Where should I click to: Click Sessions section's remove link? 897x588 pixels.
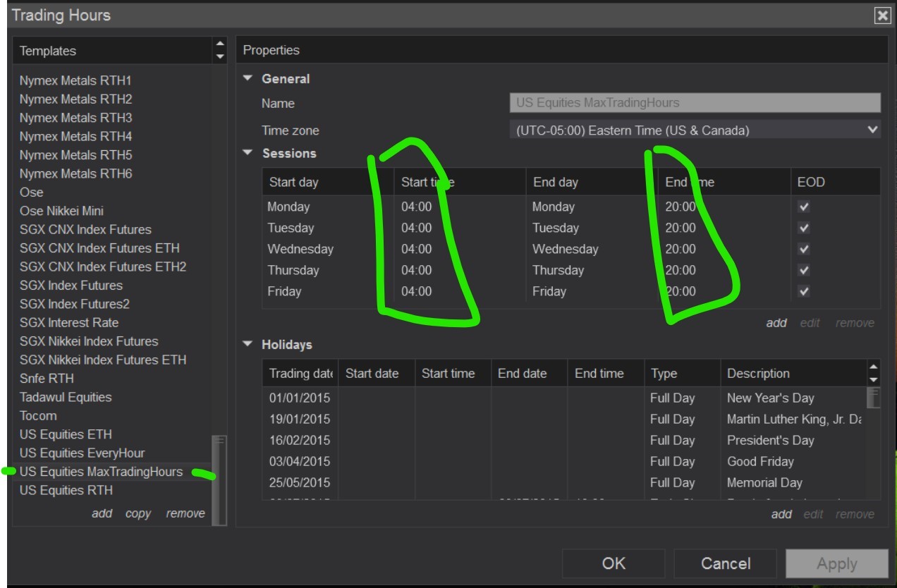pos(855,323)
